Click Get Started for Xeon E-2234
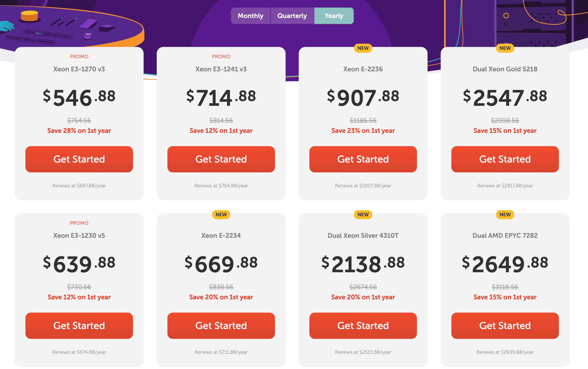 click(221, 326)
